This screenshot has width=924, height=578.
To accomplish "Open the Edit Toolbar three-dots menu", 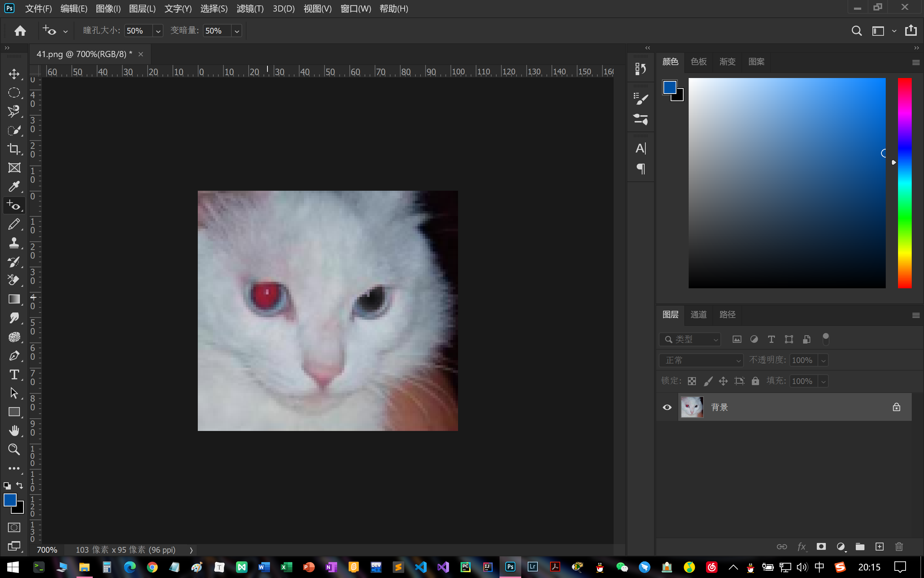I will click(14, 468).
